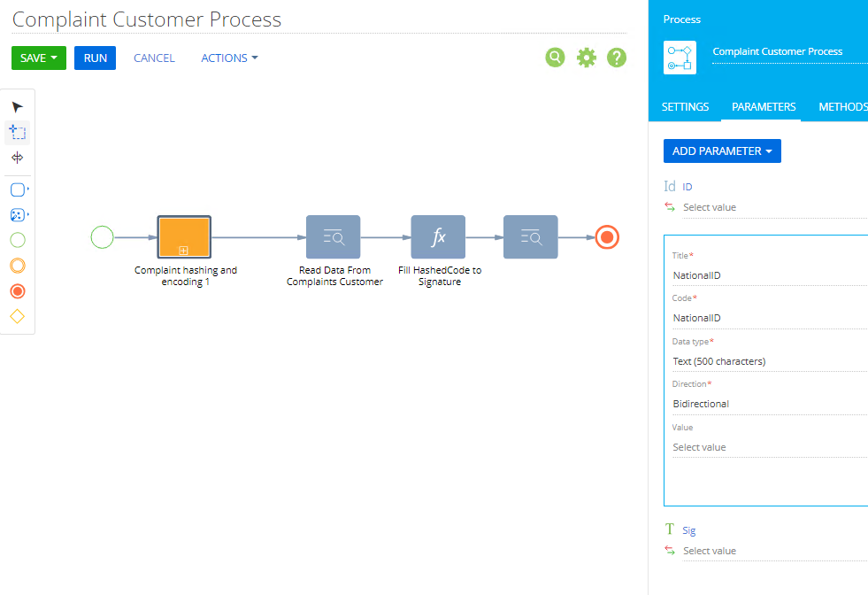Open process settings via the gear icon
Screen dimensions: 868x595
(x=586, y=57)
